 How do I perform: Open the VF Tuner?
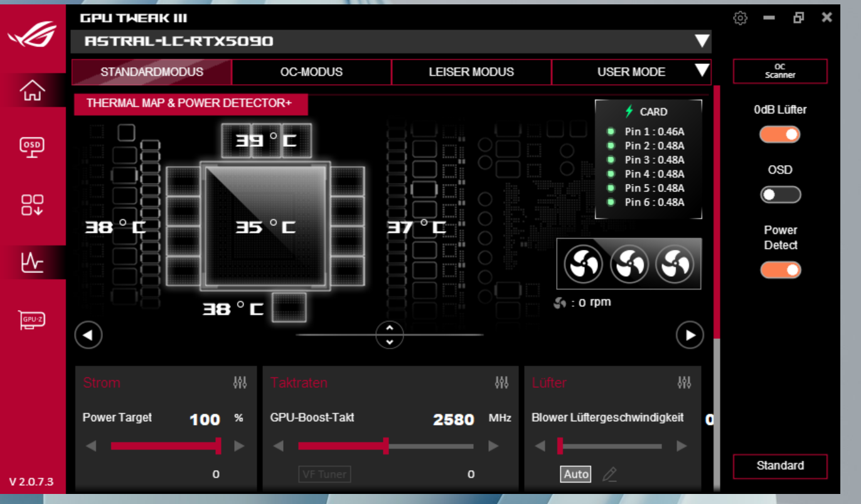[324, 474]
